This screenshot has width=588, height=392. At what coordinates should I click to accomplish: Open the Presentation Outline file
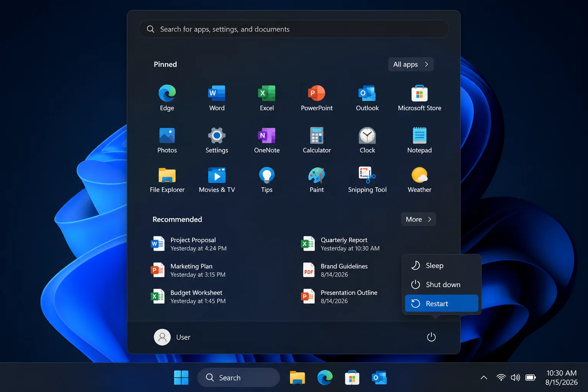click(339, 297)
